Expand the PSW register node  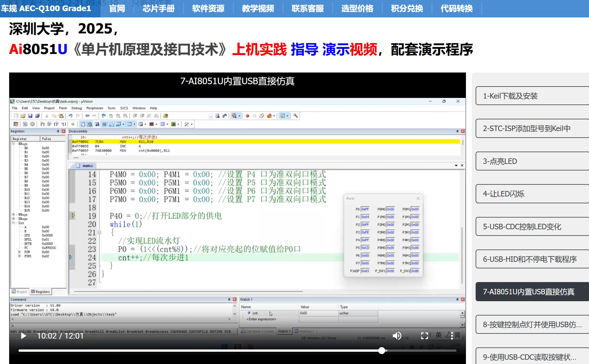coord(19,252)
